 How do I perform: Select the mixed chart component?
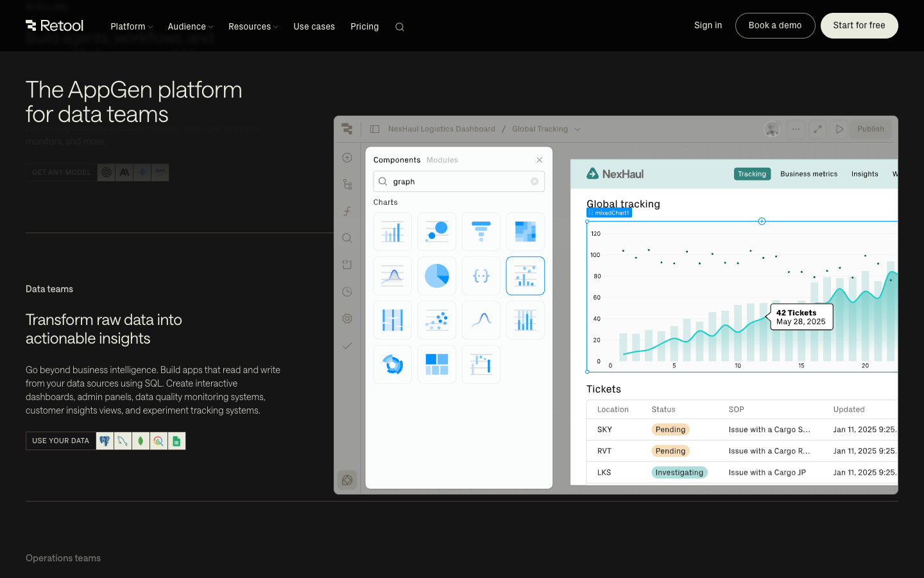pyautogui.click(x=526, y=276)
